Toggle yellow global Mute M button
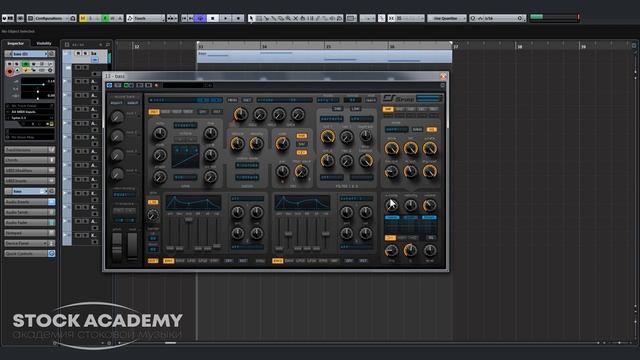Image resolution: width=640 pixels, height=360 pixels. click(x=83, y=18)
